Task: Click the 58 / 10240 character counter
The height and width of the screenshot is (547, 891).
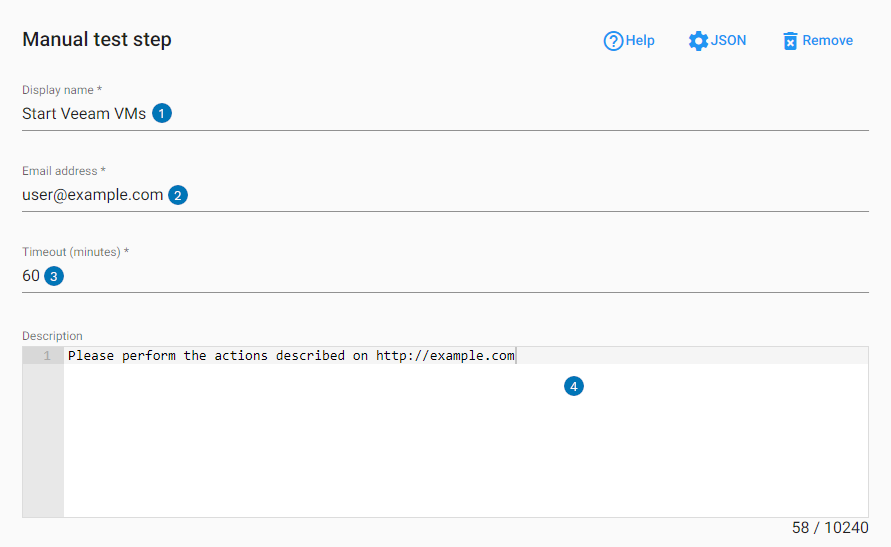Action: 829,528
